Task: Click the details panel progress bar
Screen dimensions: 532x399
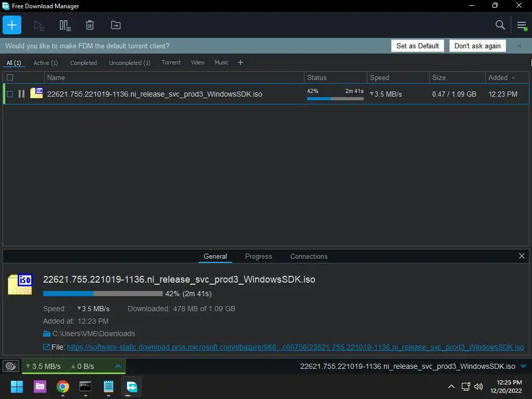Action: tap(103, 294)
